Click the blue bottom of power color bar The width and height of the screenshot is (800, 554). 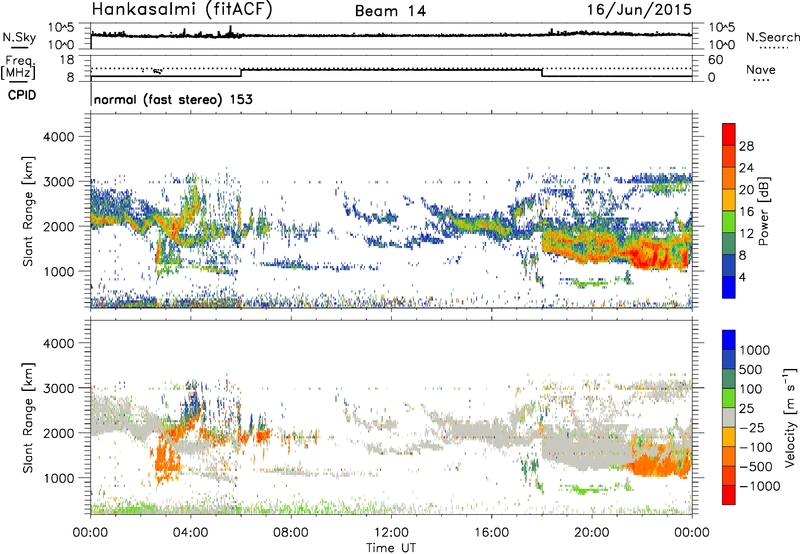pyautogui.click(x=729, y=287)
